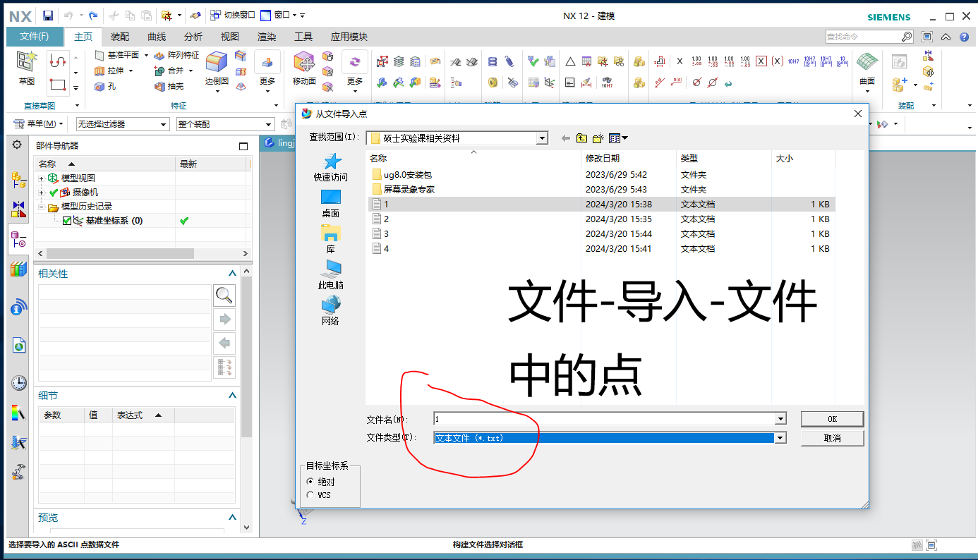
Task: Select the 绝对 target coordinate system option
Action: 310,482
